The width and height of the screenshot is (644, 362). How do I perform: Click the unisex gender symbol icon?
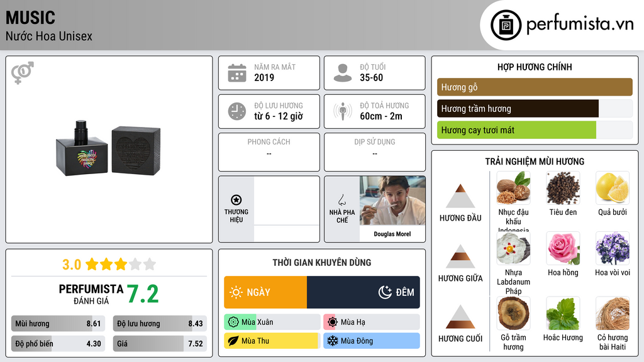click(x=23, y=73)
